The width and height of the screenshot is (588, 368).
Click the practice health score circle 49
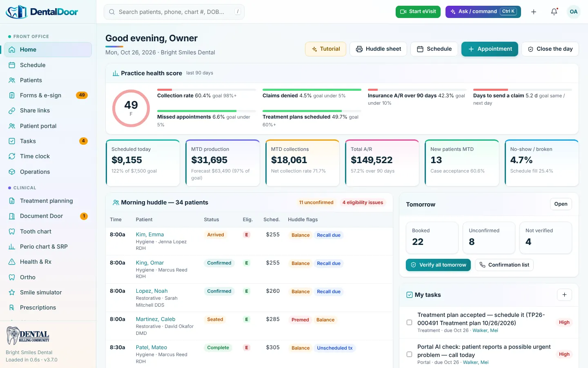click(131, 108)
